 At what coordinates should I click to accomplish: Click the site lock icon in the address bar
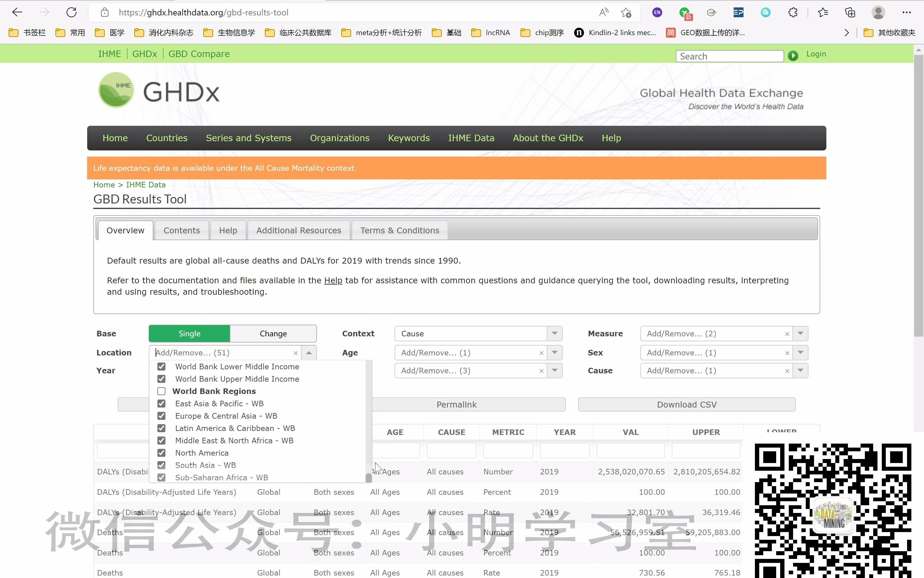coord(105,12)
